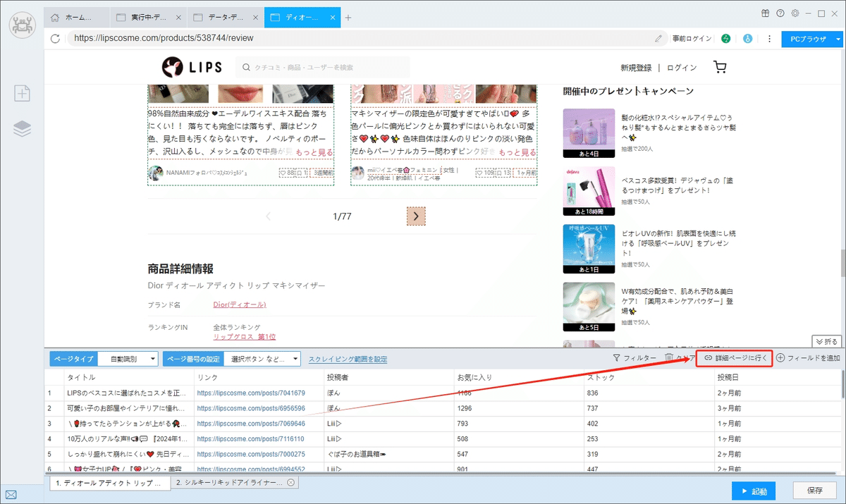Close the 実行中-デ tab
This screenshot has width=846, height=504.
(178, 17)
